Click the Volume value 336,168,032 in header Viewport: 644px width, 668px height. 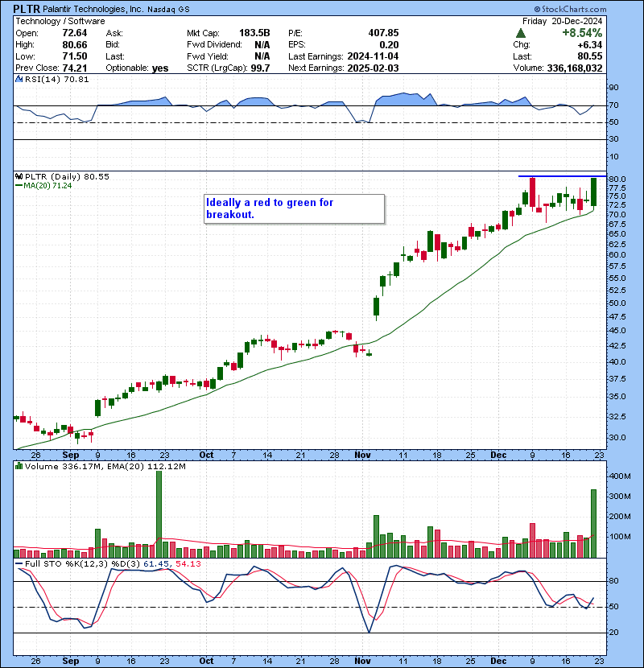[x=575, y=68]
